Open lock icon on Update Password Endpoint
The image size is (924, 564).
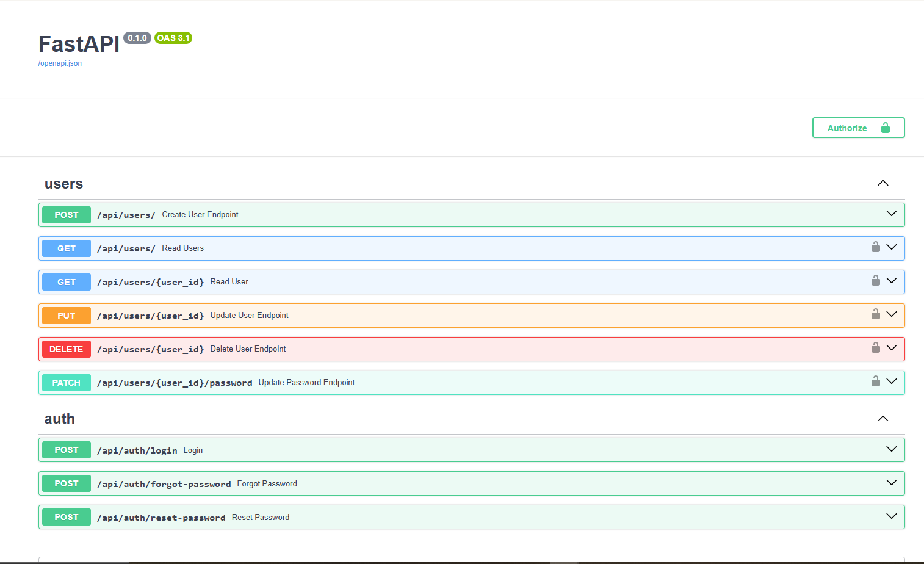(x=875, y=381)
